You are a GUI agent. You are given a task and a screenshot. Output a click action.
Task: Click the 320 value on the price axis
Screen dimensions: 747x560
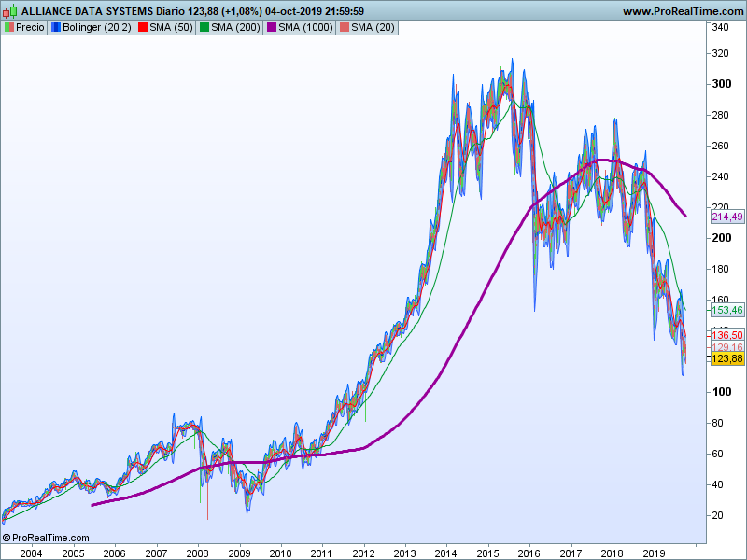(720, 53)
